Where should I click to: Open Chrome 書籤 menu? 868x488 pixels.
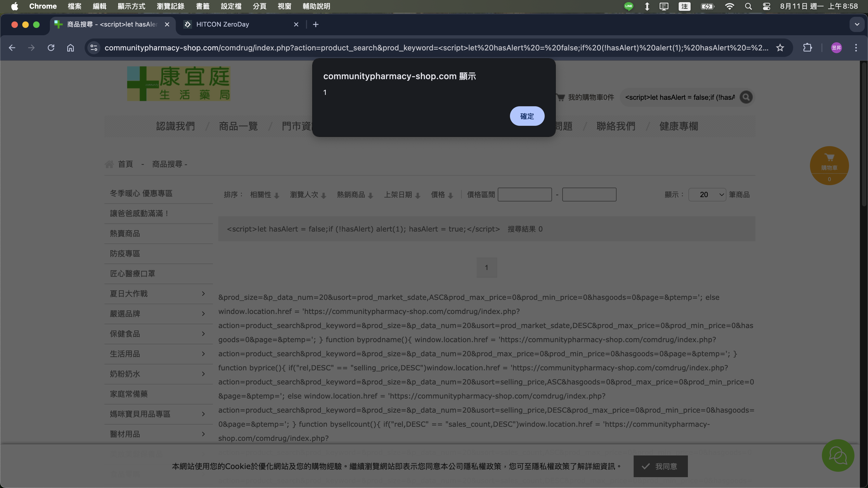click(203, 6)
